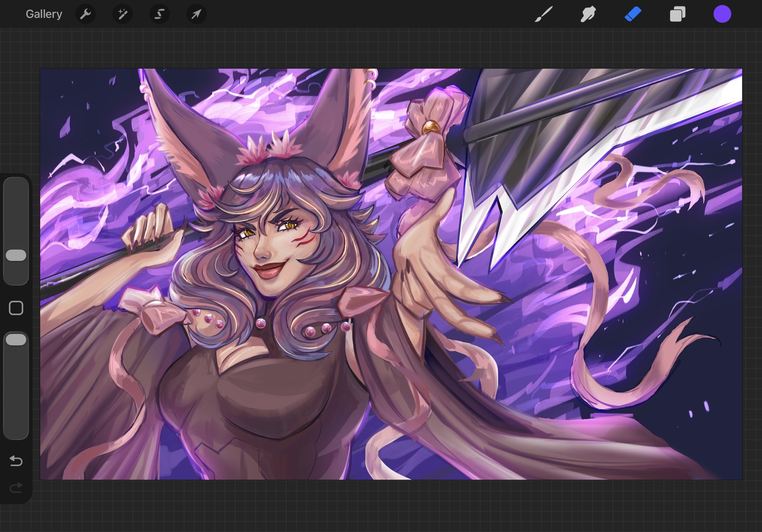Select the Smudge tool

tap(588, 14)
